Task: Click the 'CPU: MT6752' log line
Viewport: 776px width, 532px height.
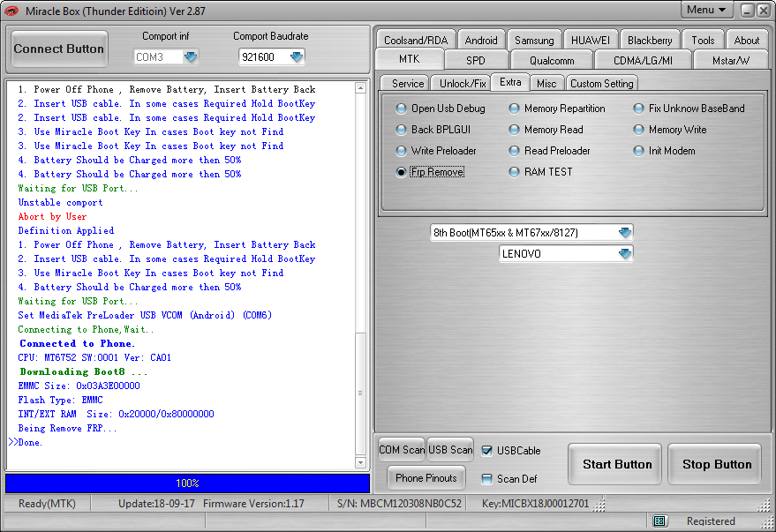Action: (94, 357)
